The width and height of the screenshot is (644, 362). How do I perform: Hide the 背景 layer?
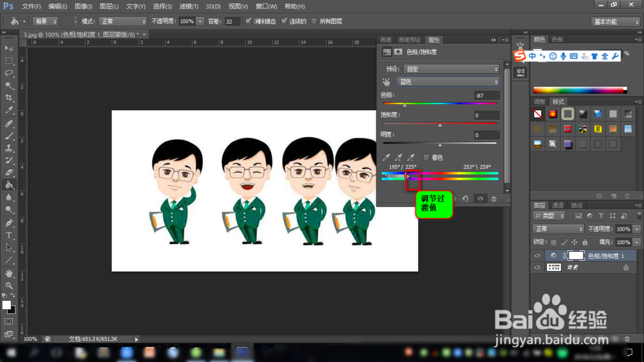coord(537,267)
